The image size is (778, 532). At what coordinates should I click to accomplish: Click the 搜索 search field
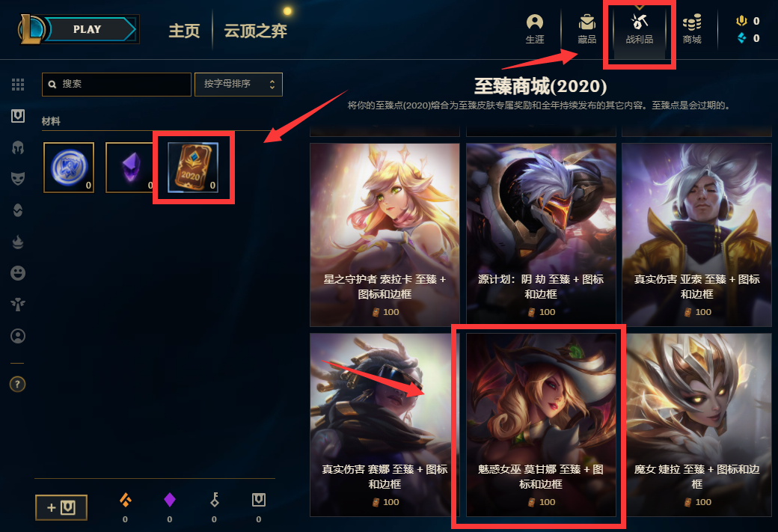(117, 85)
